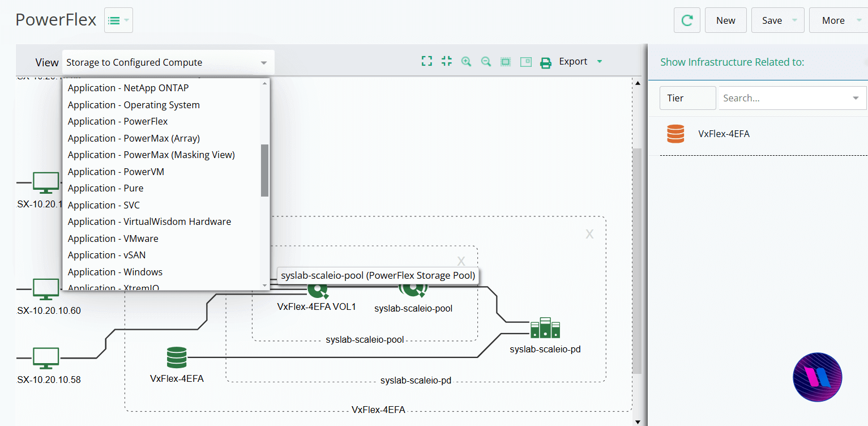This screenshot has height=426, width=868.
Task: Click the orange VxFlex-4EFA database icon in panel
Action: [x=675, y=134]
